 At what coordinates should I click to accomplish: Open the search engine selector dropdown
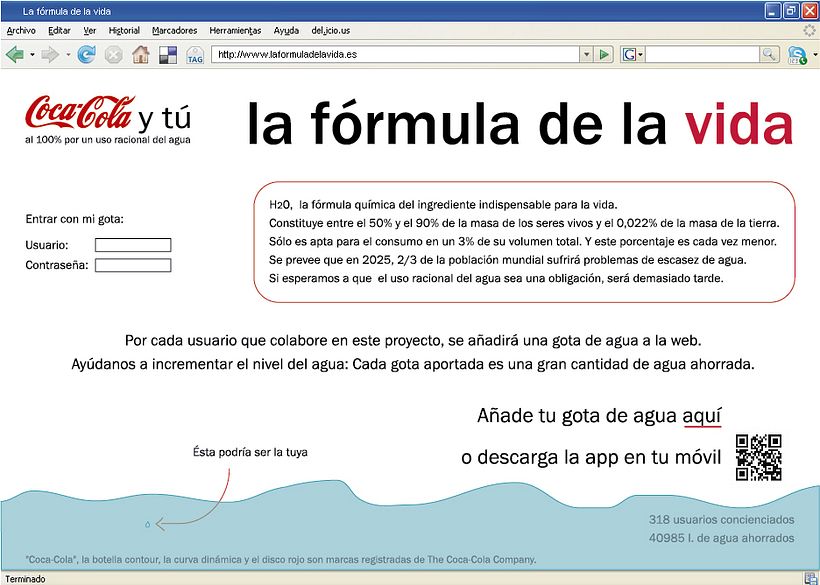(x=641, y=54)
